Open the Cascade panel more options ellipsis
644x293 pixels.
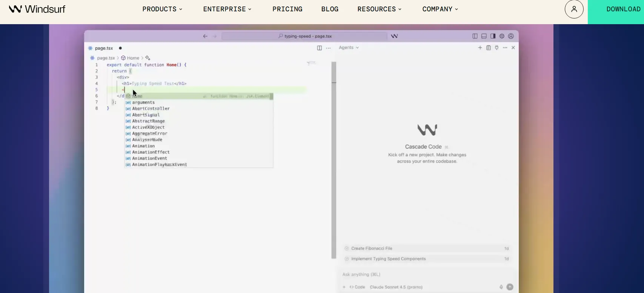[x=505, y=48]
